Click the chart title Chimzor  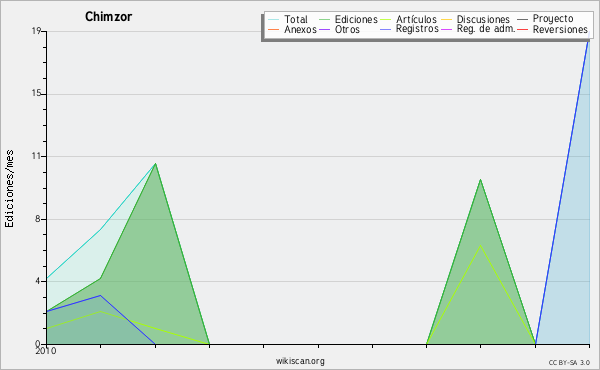[108, 16]
